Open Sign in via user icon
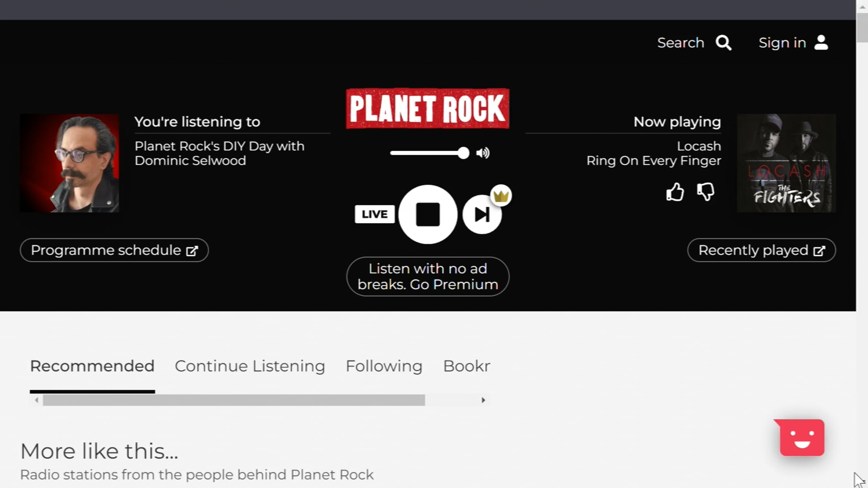The height and width of the screenshot is (488, 868). pyautogui.click(x=821, y=43)
